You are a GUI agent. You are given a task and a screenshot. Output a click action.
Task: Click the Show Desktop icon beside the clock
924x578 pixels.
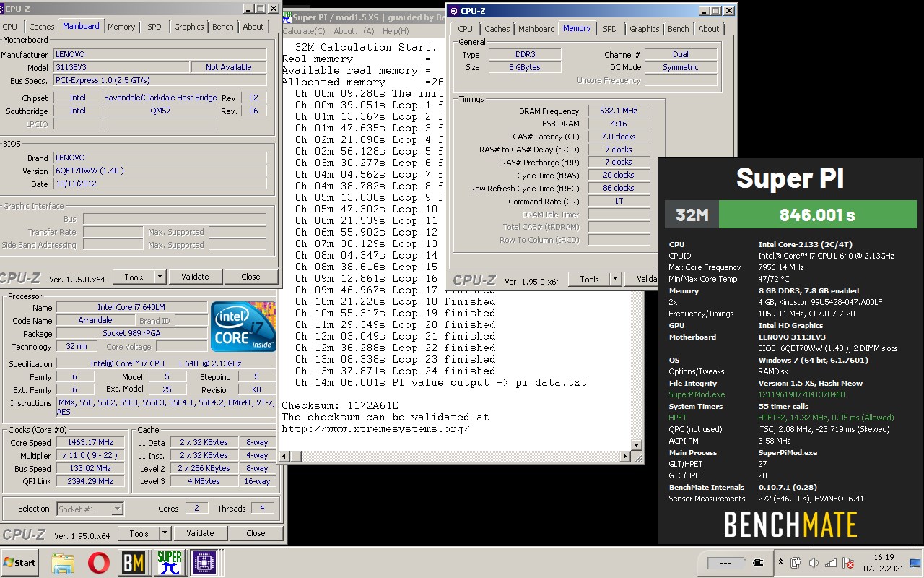[915, 563]
